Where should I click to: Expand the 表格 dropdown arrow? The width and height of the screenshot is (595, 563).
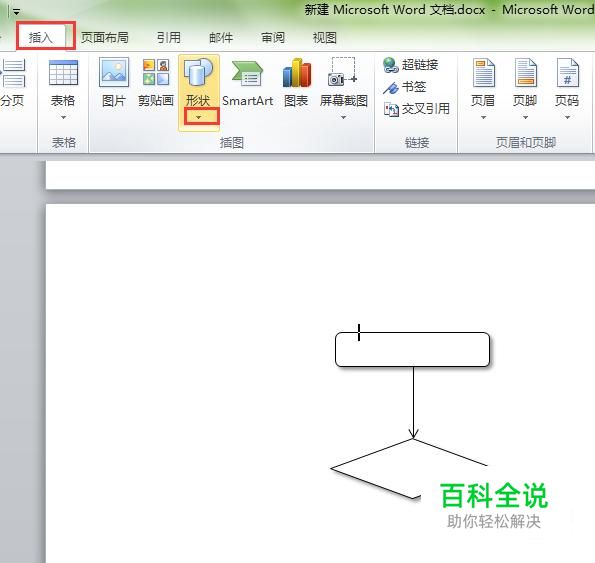coord(63,117)
